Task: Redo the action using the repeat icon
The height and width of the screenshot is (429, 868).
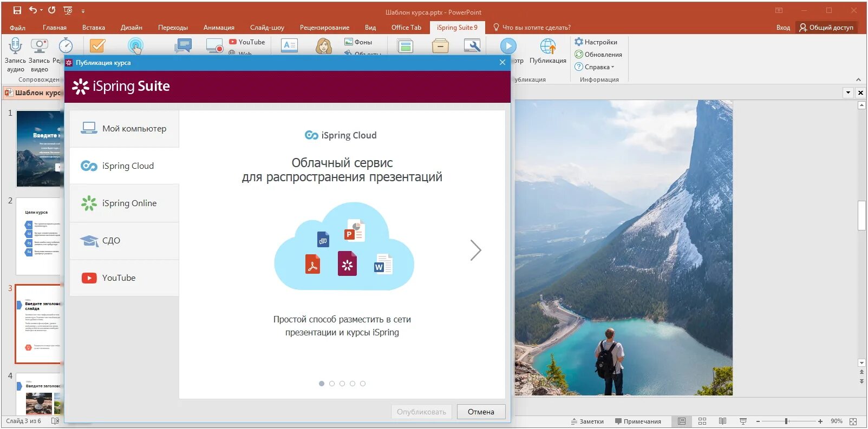Action: pos(51,10)
